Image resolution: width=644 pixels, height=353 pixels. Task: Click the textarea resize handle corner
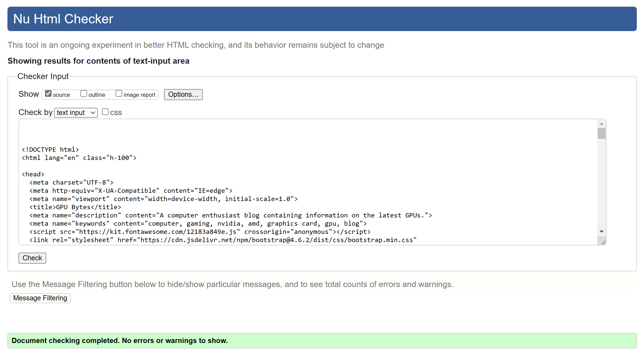tap(603, 243)
